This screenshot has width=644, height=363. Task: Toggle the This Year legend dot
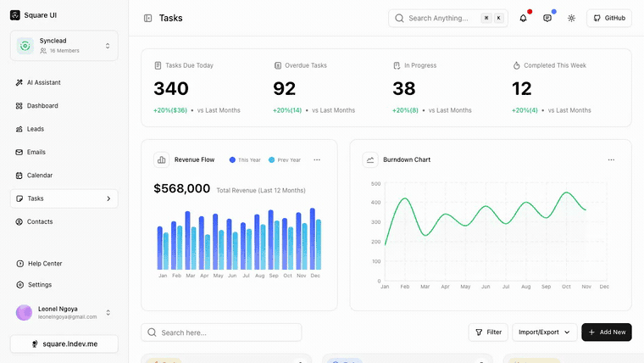pos(232,160)
